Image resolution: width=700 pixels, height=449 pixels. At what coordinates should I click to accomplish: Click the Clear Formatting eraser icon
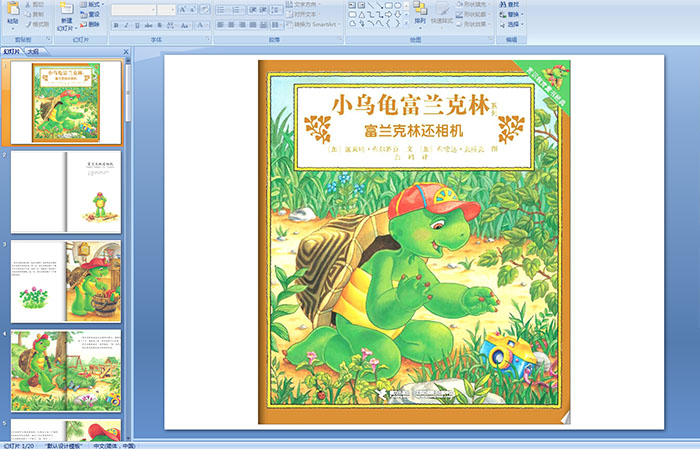pos(205,10)
